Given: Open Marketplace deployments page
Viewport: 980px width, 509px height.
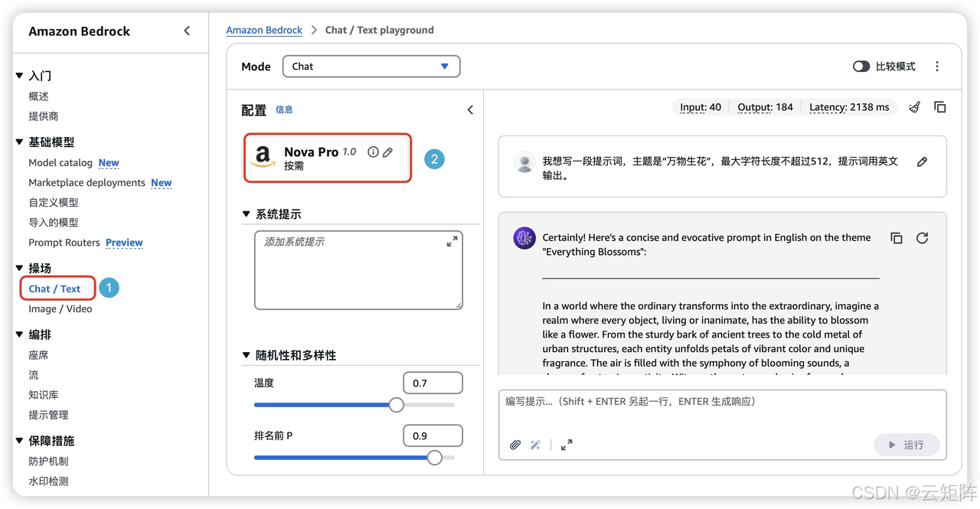Looking at the screenshot, I should 87,183.
